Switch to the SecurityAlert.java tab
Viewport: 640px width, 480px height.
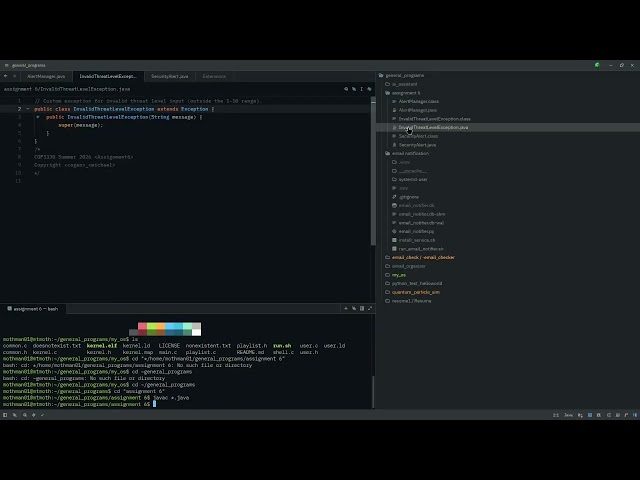(x=169, y=76)
